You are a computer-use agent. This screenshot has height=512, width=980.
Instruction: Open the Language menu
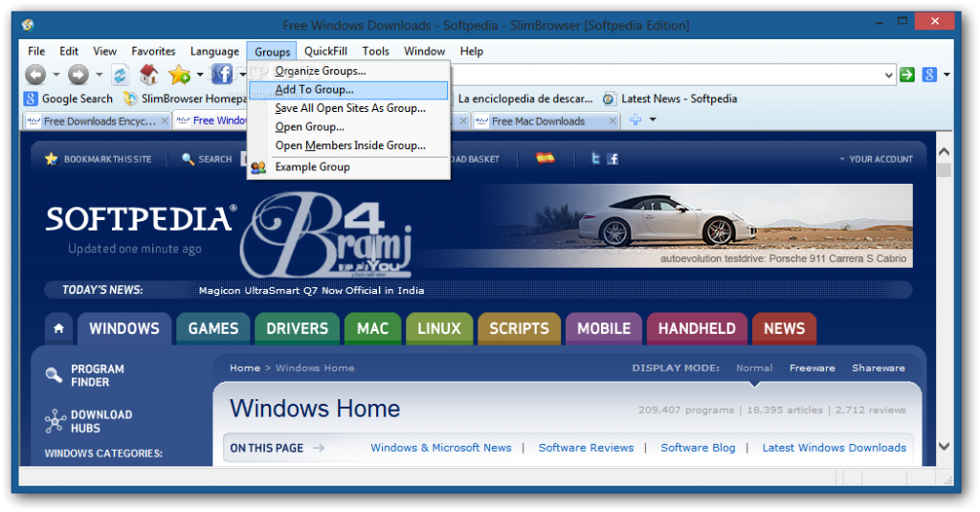214,52
